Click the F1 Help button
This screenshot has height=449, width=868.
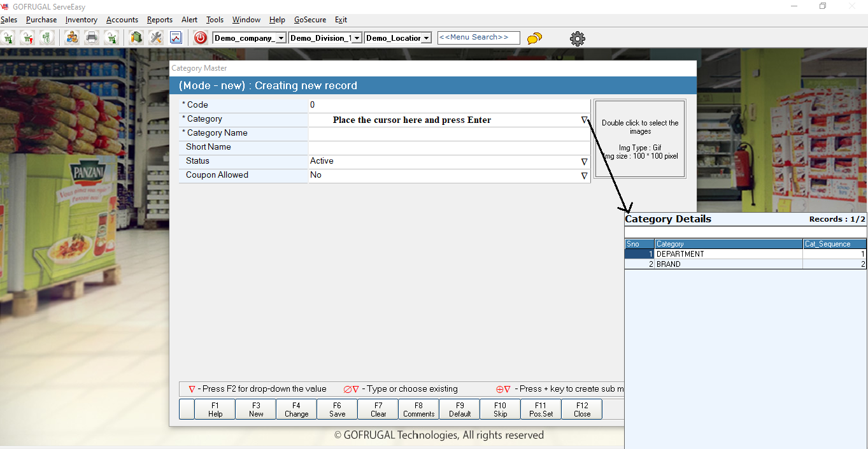click(x=215, y=410)
